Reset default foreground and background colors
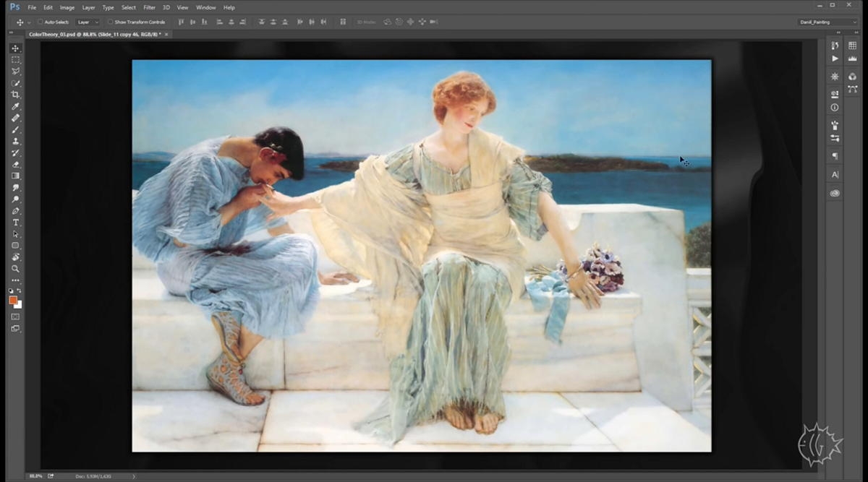This screenshot has width=868, height=482. point(11,291)
